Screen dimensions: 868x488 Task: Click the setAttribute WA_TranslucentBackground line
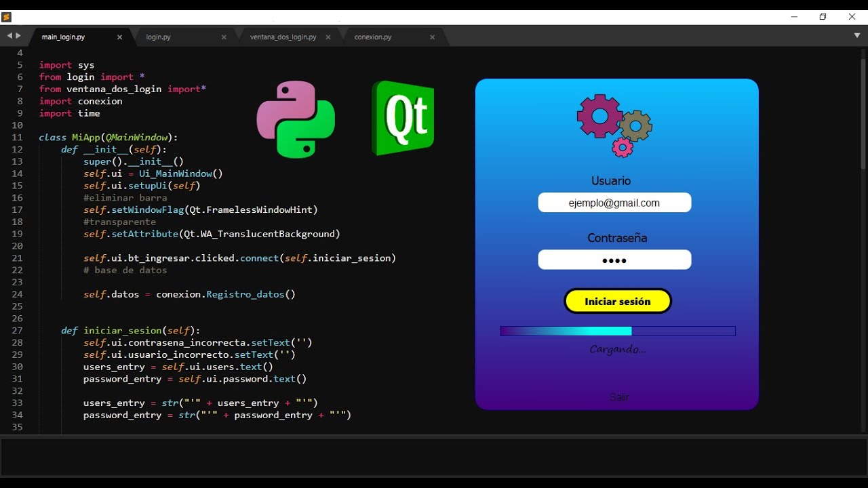point(212,234)
